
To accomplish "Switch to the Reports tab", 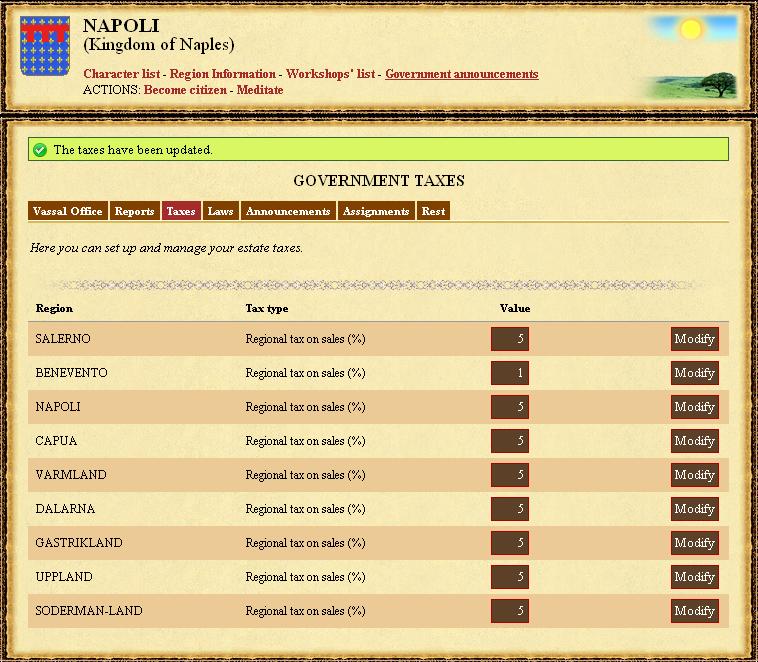I will (x=134, y=211).
